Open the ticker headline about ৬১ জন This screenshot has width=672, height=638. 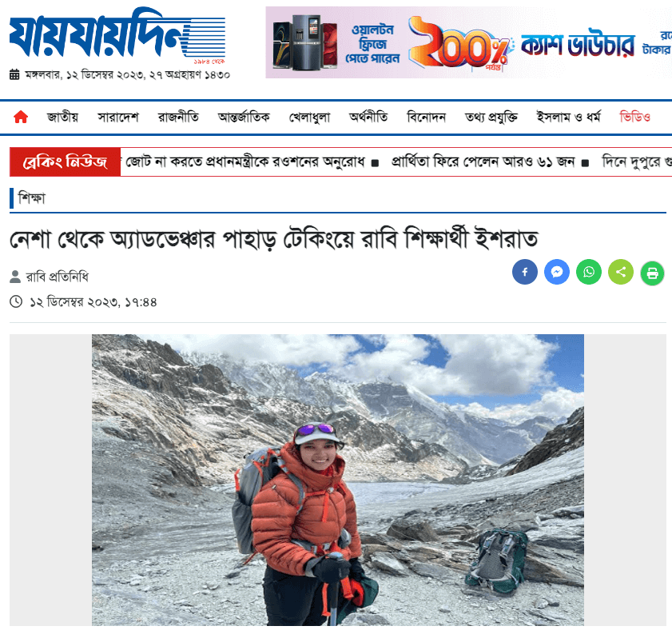pos(483,161)
